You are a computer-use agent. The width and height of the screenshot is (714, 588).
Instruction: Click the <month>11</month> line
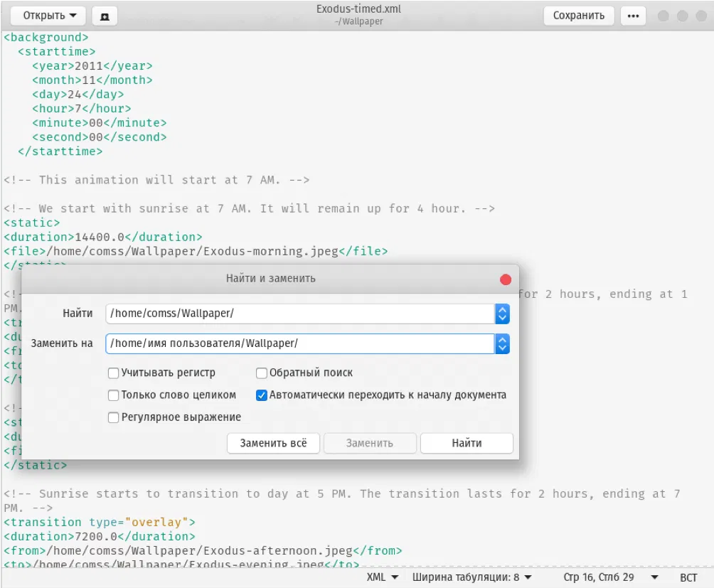[x=92, y=80]
